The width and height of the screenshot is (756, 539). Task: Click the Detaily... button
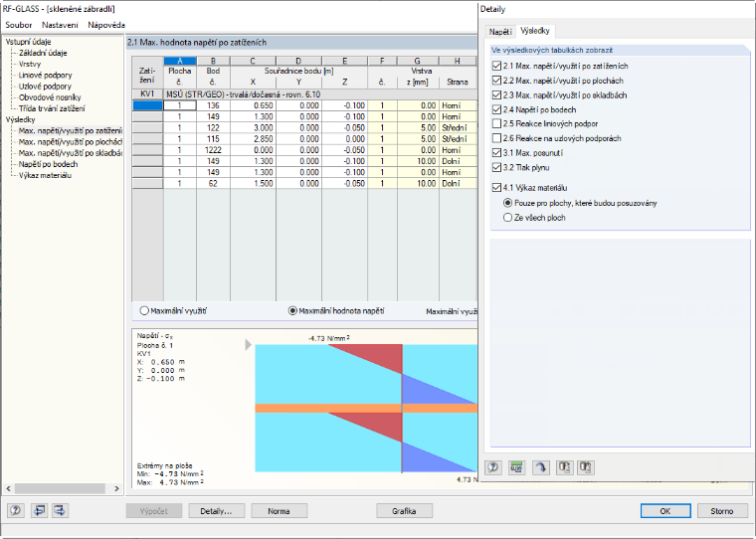tap(217, 511)
